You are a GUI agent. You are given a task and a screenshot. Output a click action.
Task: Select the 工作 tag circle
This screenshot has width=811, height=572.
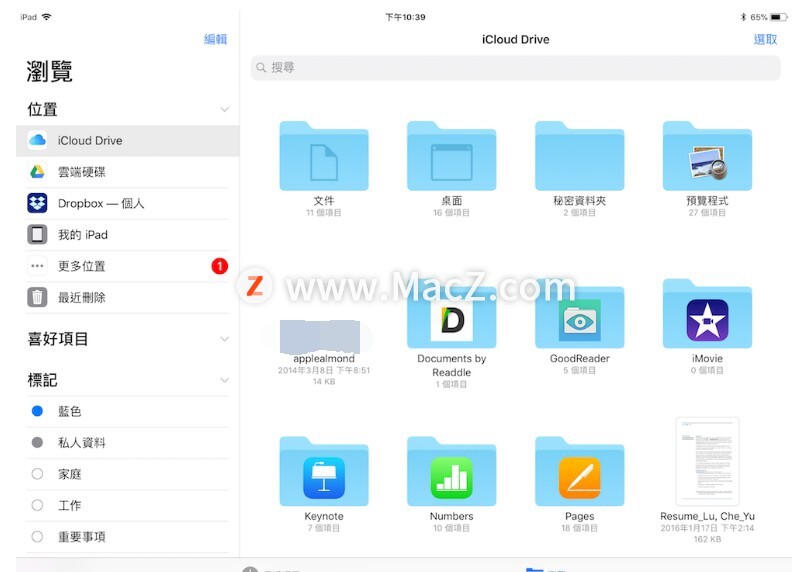point(37,505)
